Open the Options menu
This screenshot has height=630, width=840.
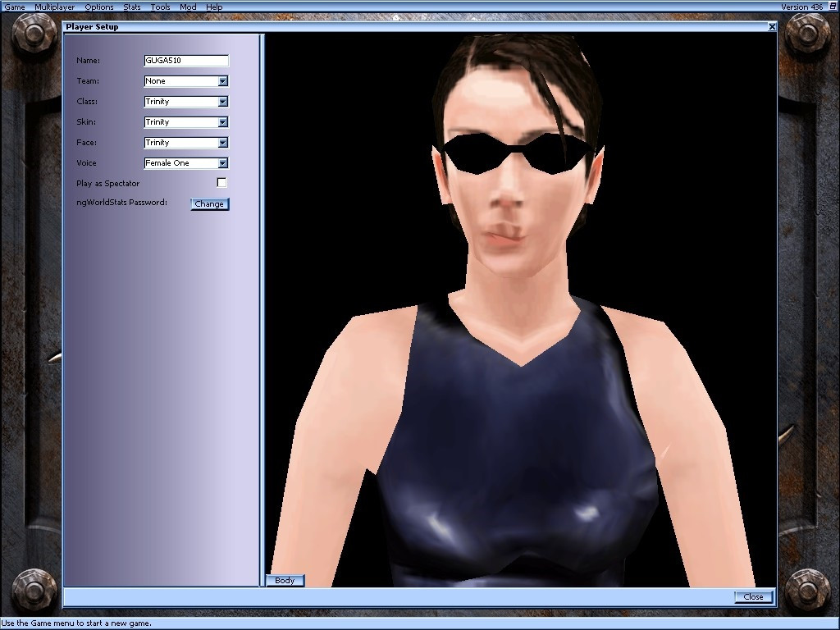(x=99, y=7)
